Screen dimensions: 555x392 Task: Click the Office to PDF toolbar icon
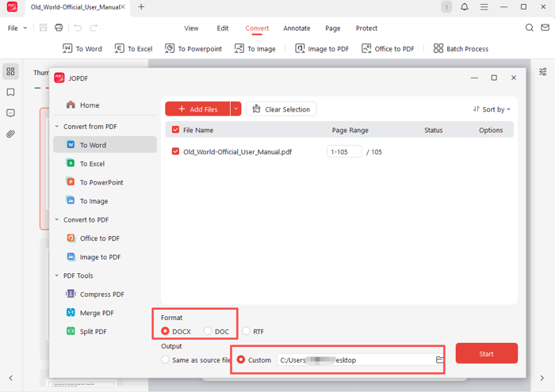[x=366, y=48]
